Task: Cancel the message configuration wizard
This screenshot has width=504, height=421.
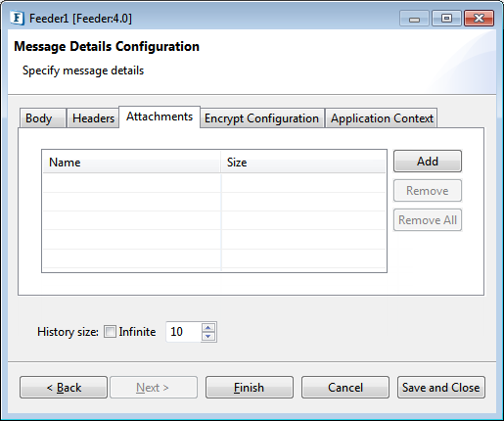Action: click(x=345, y=388)
